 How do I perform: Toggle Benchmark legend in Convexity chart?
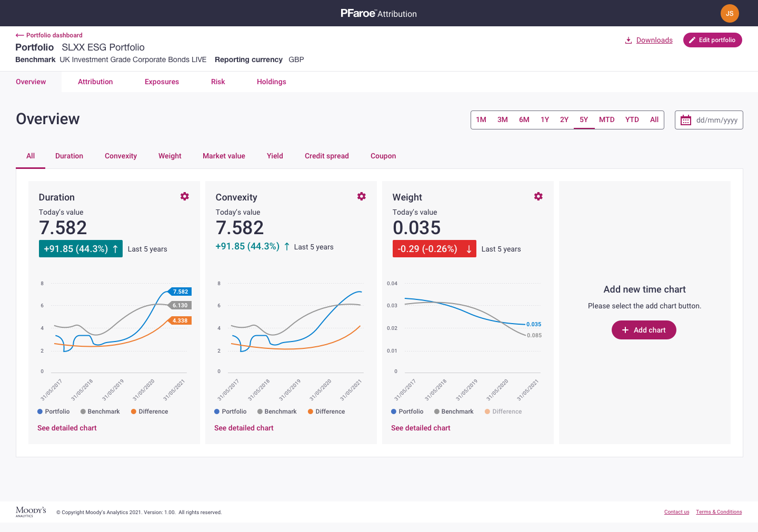(x=277, y=411)
